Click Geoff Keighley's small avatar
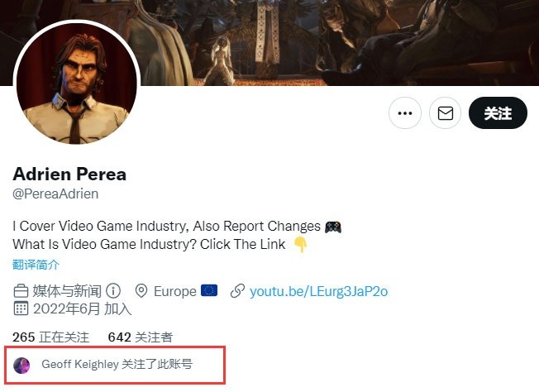Screen dimensions: 539x392 pos(22,365)
